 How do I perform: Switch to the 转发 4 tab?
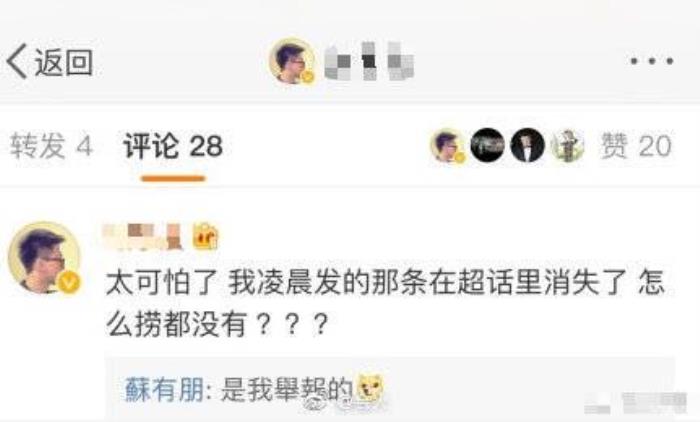[51, 146]
